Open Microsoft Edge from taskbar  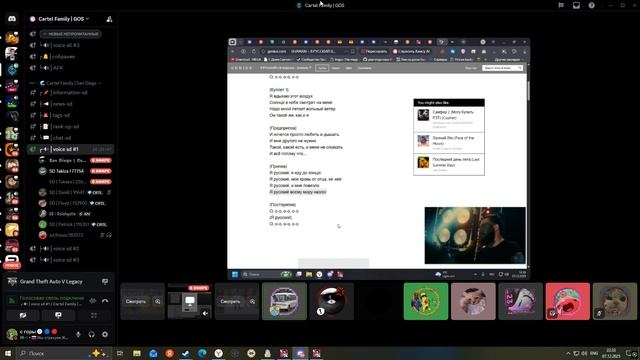[202, 353]
